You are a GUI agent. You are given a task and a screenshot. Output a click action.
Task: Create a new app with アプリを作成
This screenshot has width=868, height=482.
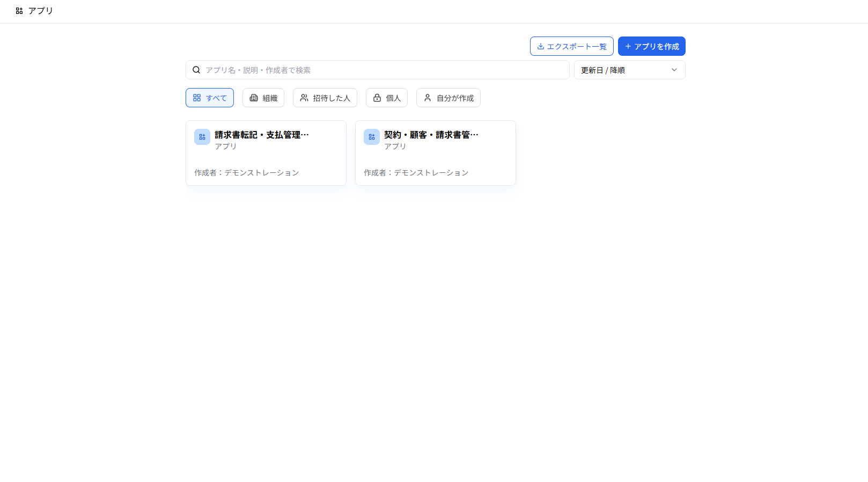(652, 46)
